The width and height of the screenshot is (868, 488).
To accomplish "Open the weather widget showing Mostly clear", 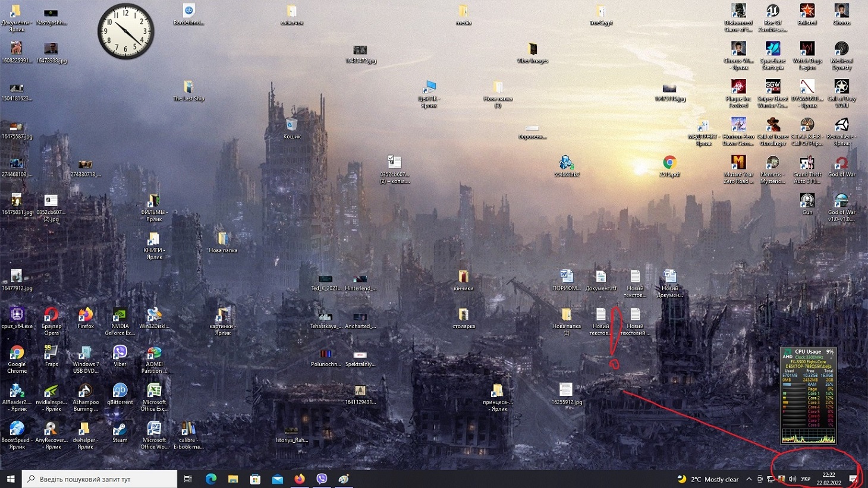I will click(708, 479).
